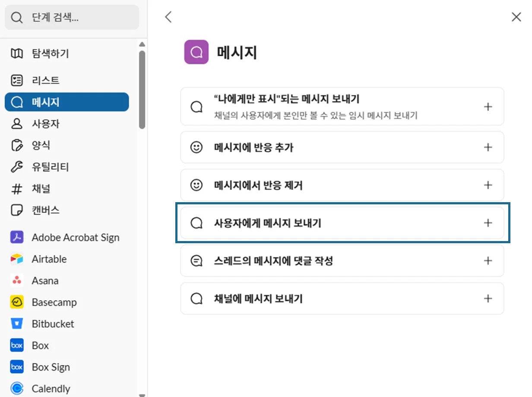The height and width of the screenshot is (397, 532).
Task: Click the Box app icon
Action: pyautogui.click(x=16, y=346)
